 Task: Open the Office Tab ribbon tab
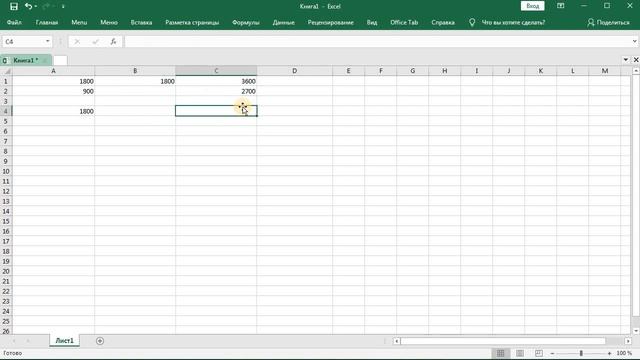[x=404, y=22]
